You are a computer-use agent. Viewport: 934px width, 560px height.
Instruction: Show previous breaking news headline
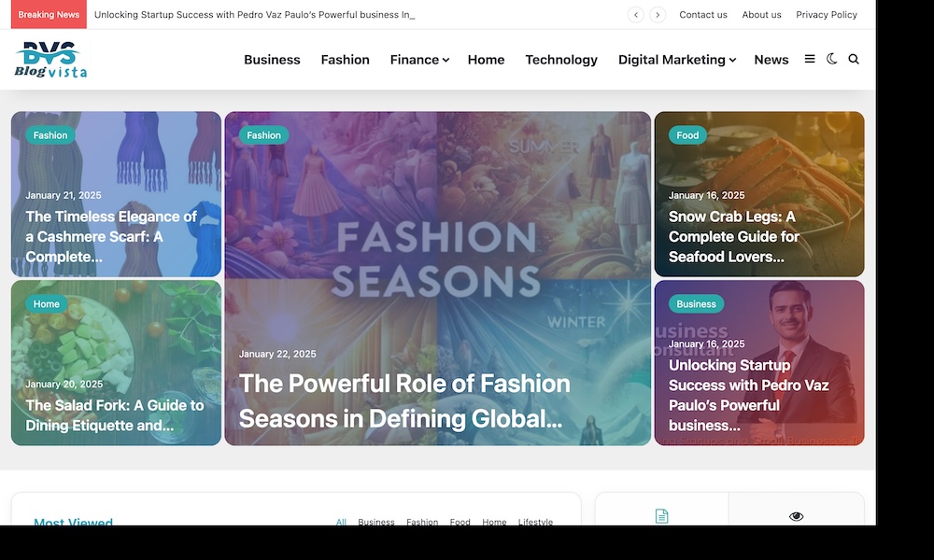click(x=636, y=15)
